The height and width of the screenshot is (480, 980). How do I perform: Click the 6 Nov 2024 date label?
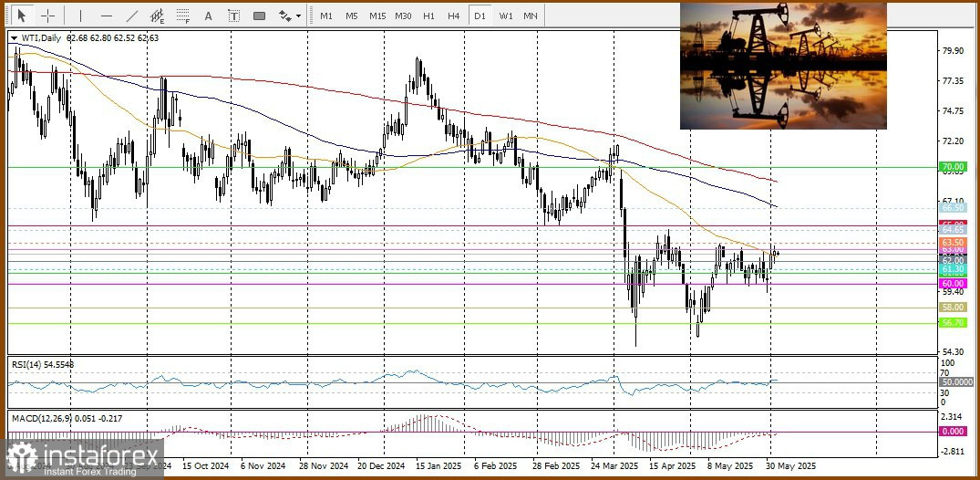click(x=264, y=466)
